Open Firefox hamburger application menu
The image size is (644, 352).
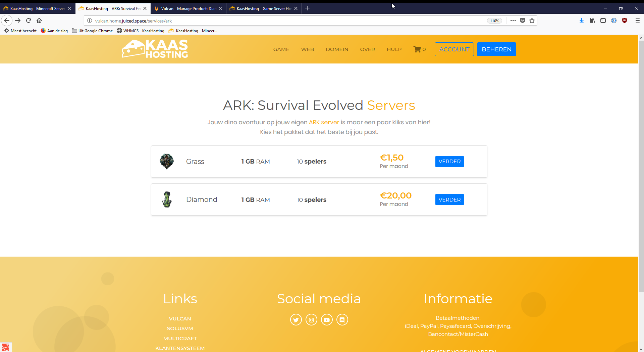point(638,21)
